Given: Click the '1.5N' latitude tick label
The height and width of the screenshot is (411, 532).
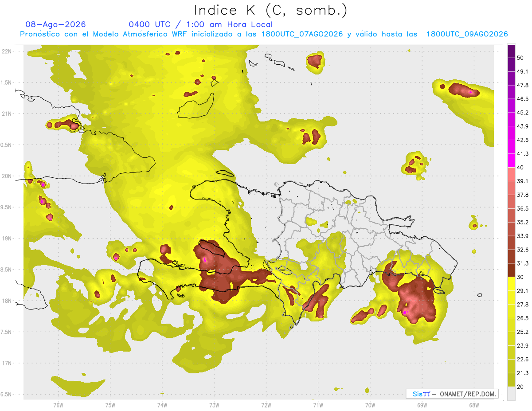Looking at the screenshot, I should point(7,82).
